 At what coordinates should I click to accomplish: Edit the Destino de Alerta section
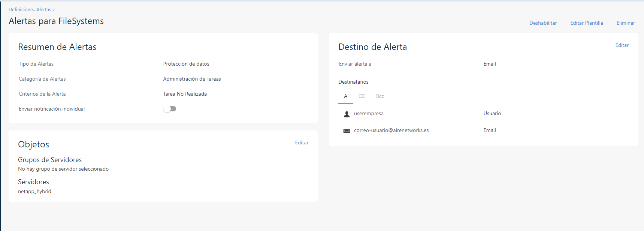tap(622, 45)
